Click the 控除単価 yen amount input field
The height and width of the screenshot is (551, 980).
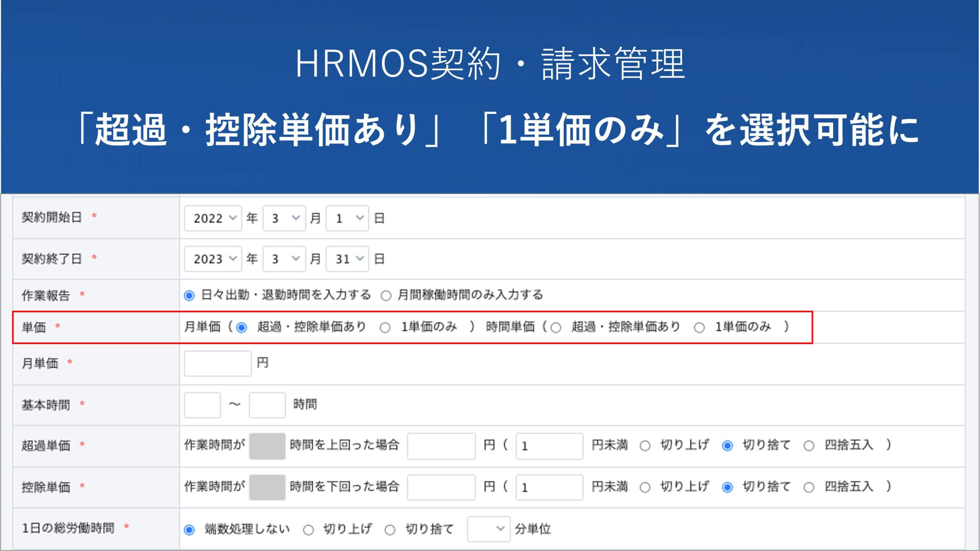(441, 487)
